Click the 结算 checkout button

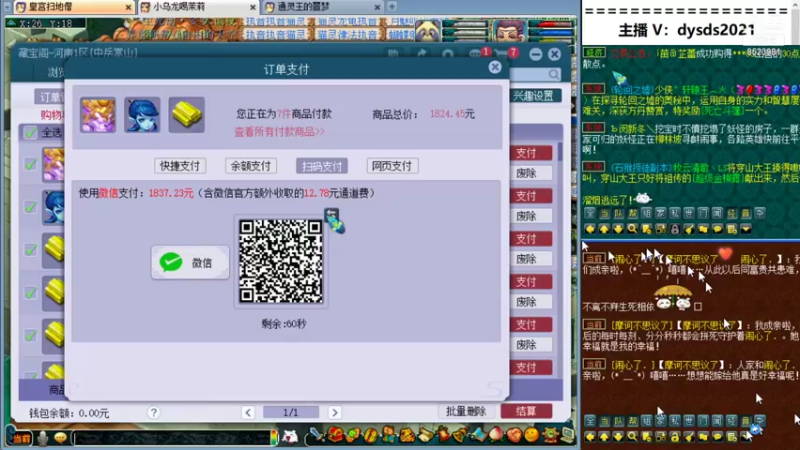(526, 411)
